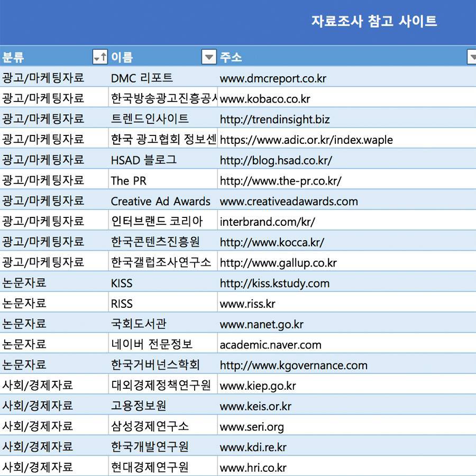
Task: Select the 고용정보원 name cell
Action: [163, 405]
